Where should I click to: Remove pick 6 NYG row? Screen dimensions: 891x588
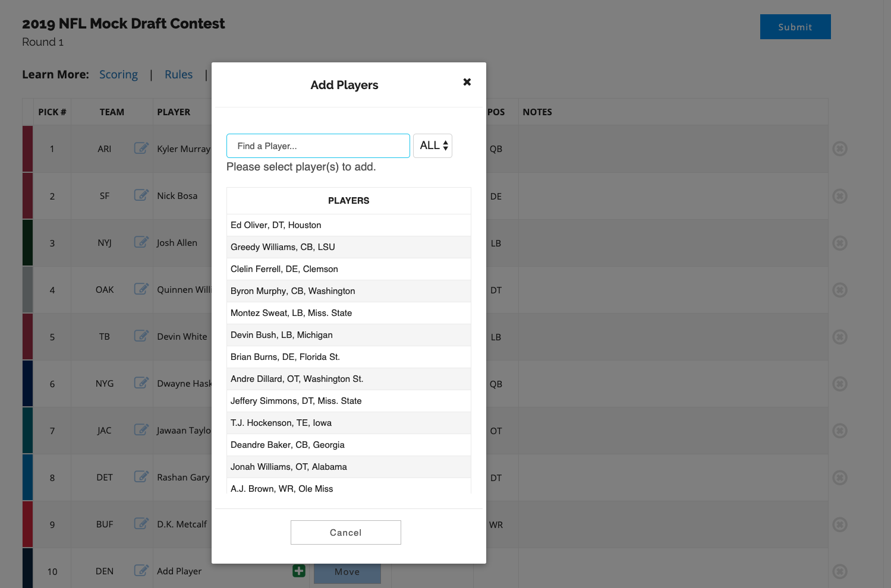[840, 384]
